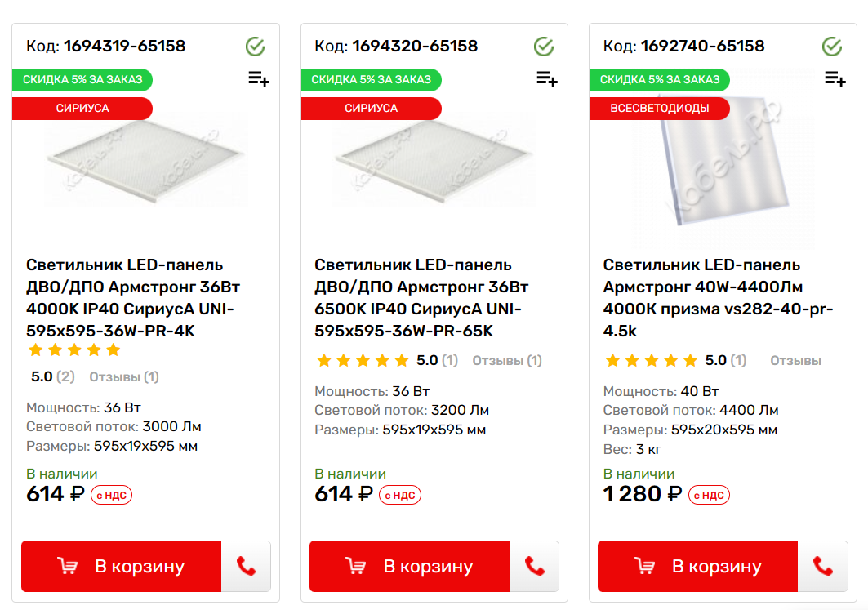Click add-to-list icon on first product card
Screen dimensions: 868x610
tap(259, 79)
